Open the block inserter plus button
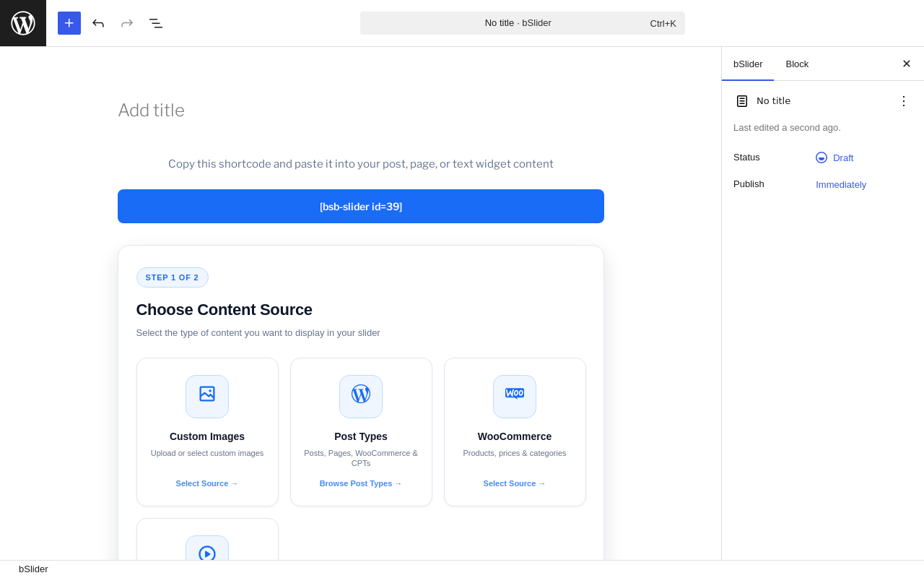This screenshot has height=578, width=924. coord(69,23)
